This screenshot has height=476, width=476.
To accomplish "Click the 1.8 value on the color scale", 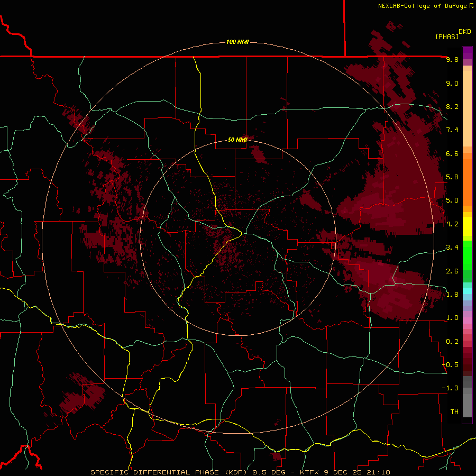I will tap(452, 295).
